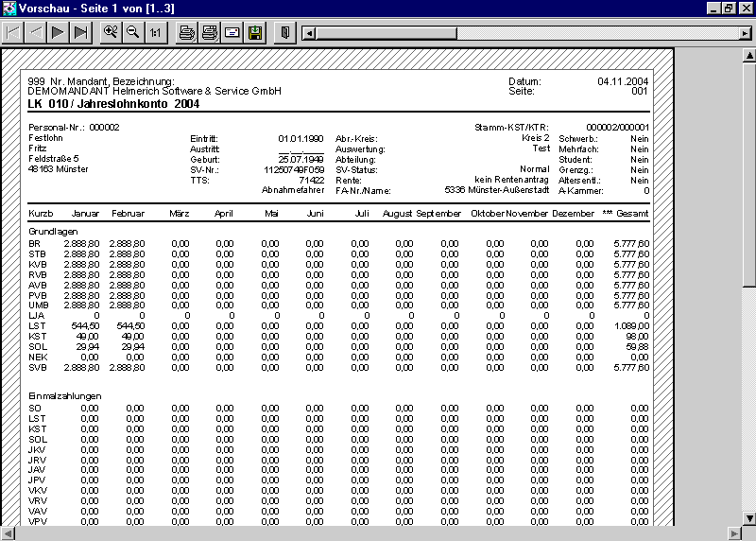Go to the previous page
Image resolution: width=756 pixels, height=541 pixels.
tap(35, 33)
